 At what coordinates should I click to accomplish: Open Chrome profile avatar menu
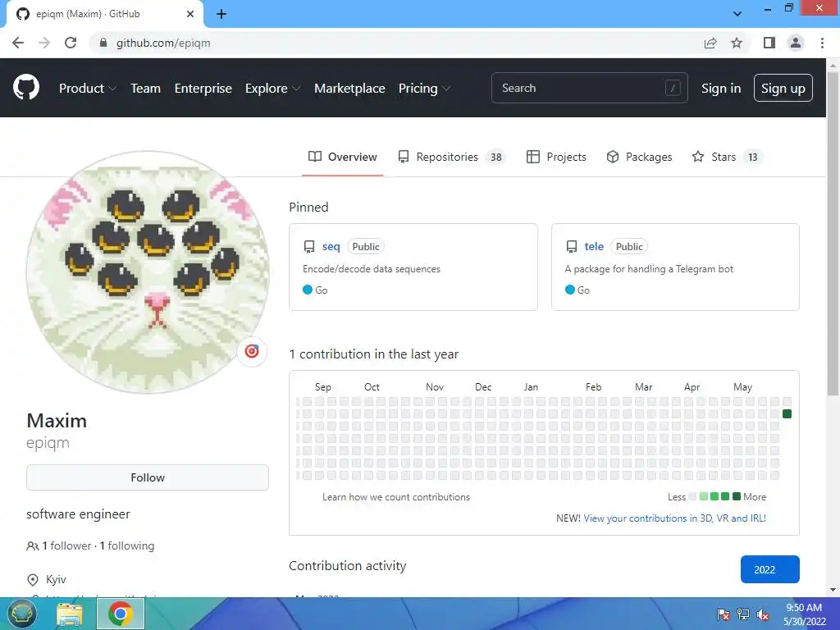click(796, 43)
